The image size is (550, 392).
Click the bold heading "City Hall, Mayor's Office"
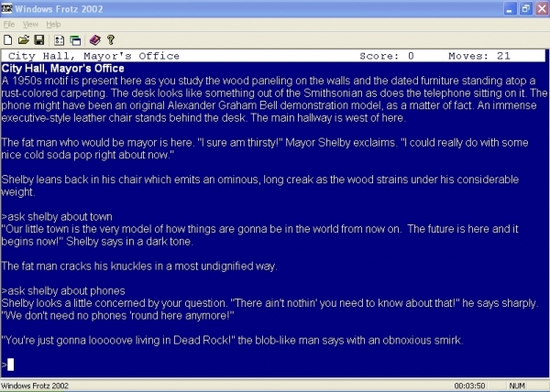[63, 69]
